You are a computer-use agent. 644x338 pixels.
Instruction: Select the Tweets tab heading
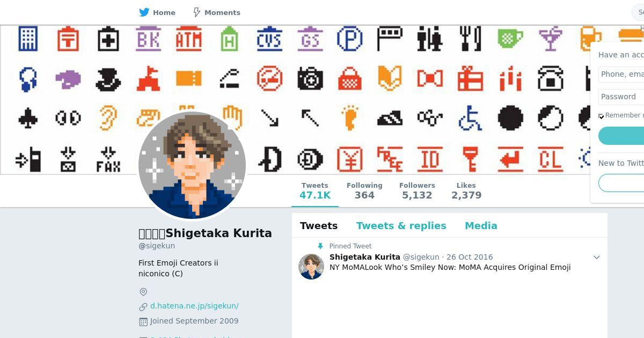319,226
